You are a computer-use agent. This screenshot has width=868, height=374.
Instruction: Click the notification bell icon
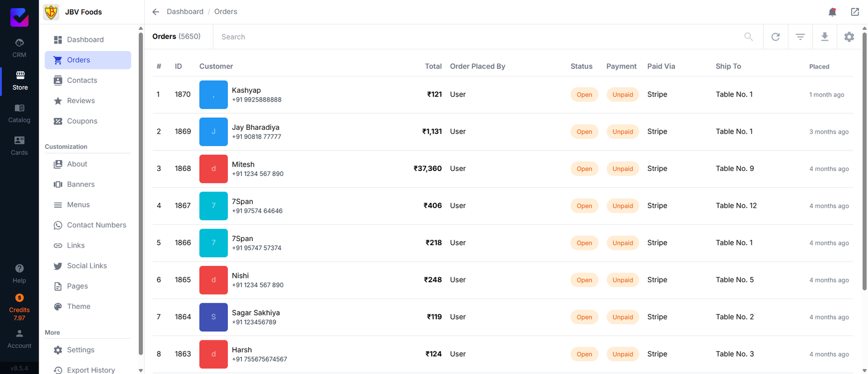click(x=832, y=11)
